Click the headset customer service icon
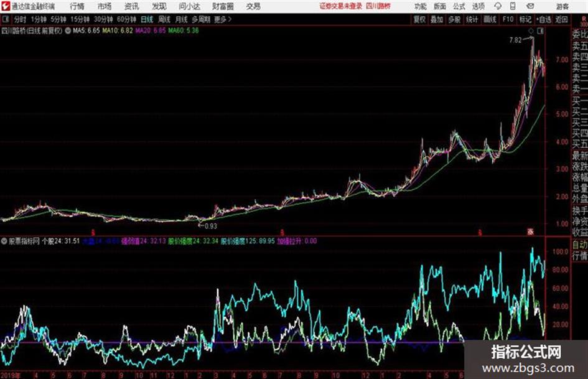Screen dimensions: 588x379 498,6
